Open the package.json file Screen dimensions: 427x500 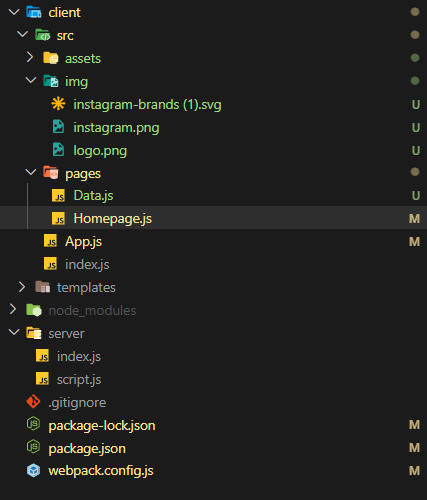tap(87, 449)
